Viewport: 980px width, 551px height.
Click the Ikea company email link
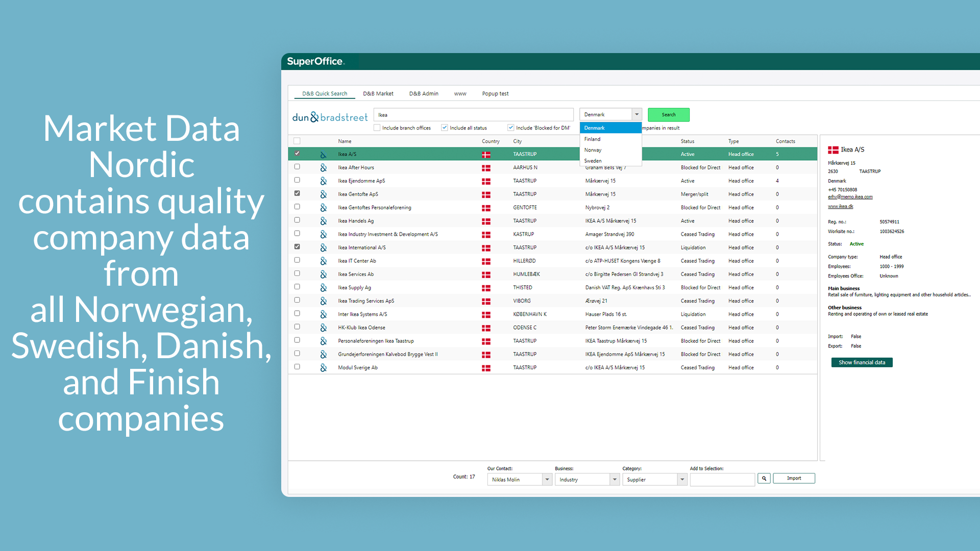click(850, 197)
